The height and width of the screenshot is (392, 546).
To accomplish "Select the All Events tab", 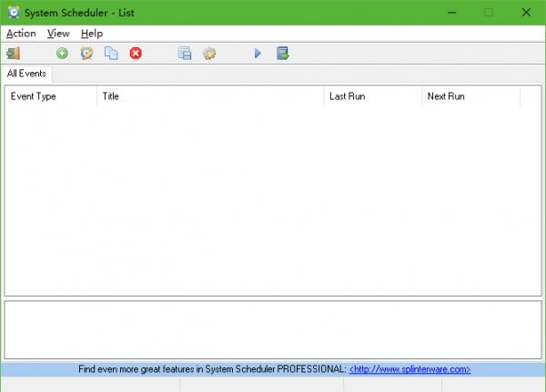I will pos(26,74).
